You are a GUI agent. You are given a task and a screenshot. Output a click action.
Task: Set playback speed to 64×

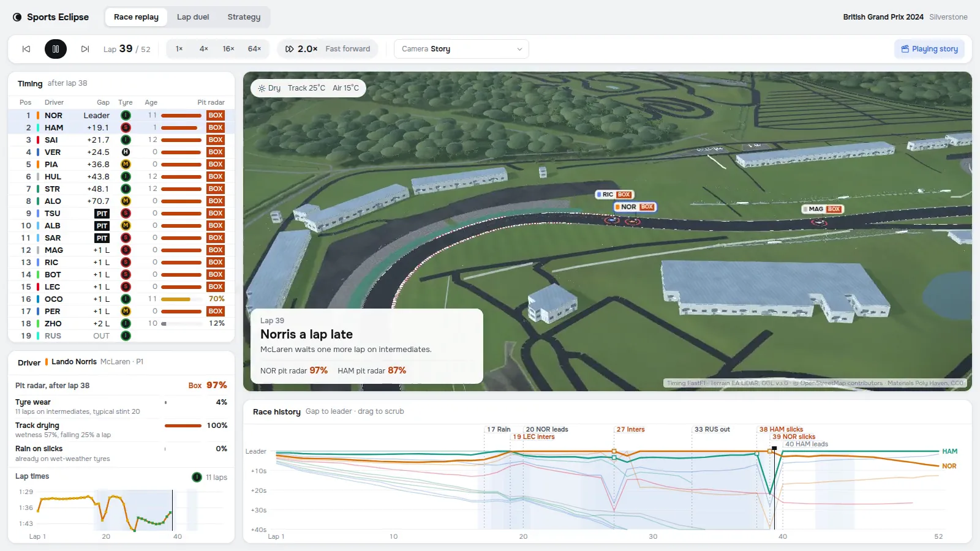coord(254,49)
